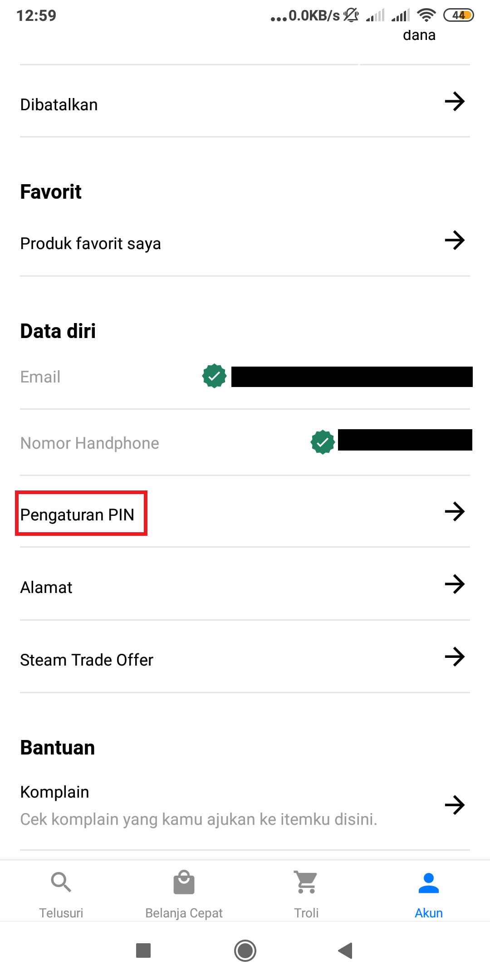Open the Komplain help entry text
The width and height of the screenshot is (490, 980).
point(55,792)
